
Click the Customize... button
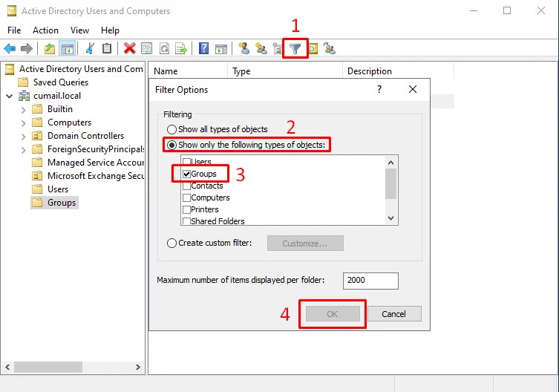pyautogui.click(x=305, y=244)
